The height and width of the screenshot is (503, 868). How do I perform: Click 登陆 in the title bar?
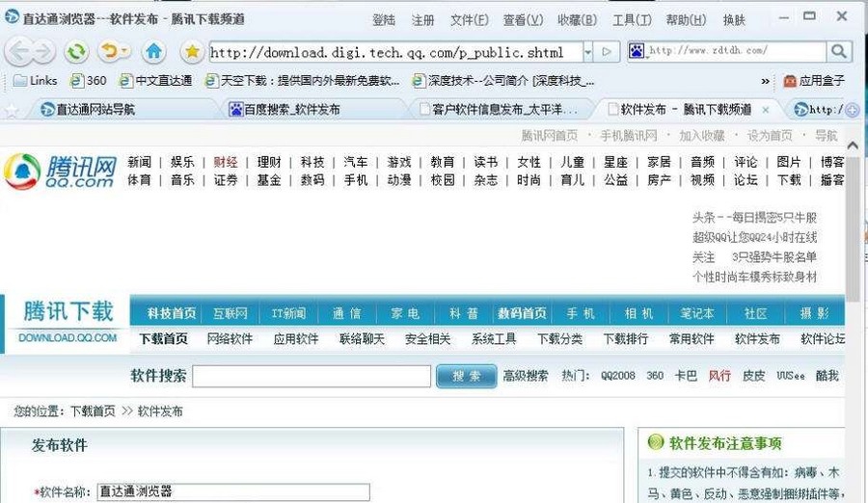pos(384,20)
